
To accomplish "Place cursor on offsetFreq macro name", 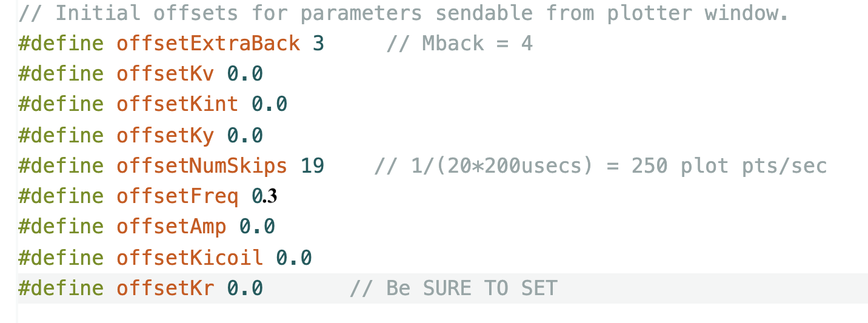I will pos(177,196).
